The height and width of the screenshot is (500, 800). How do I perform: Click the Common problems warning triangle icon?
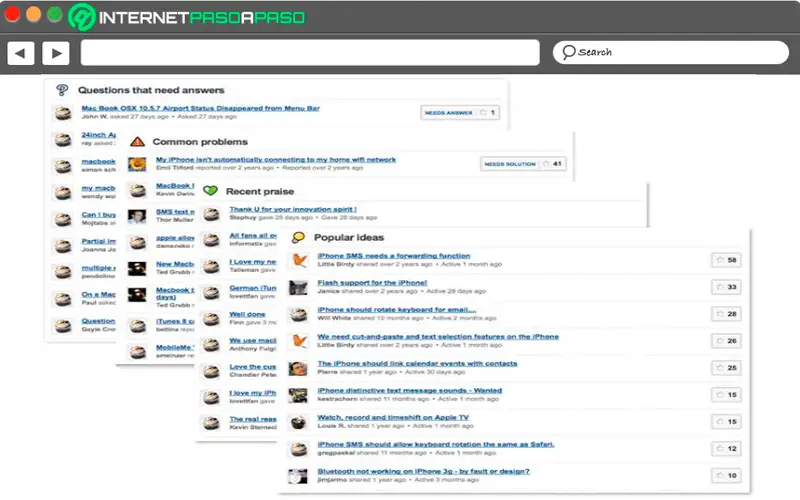click(137, 141)
